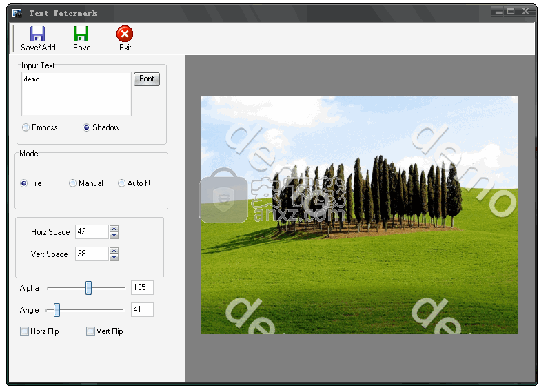Click the Input Text box containing demo
The height and width of the screenshot is (392, 548).
77,94
